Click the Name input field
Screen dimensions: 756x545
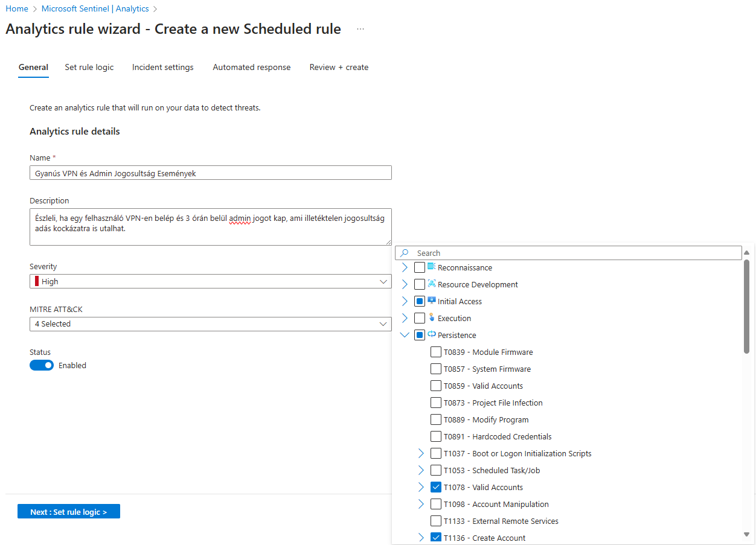[210, 173]
